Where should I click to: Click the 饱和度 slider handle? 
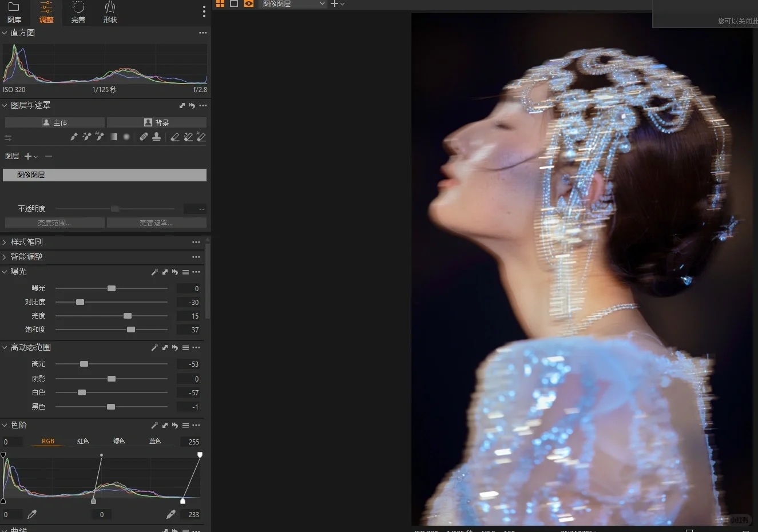(131, 329)
